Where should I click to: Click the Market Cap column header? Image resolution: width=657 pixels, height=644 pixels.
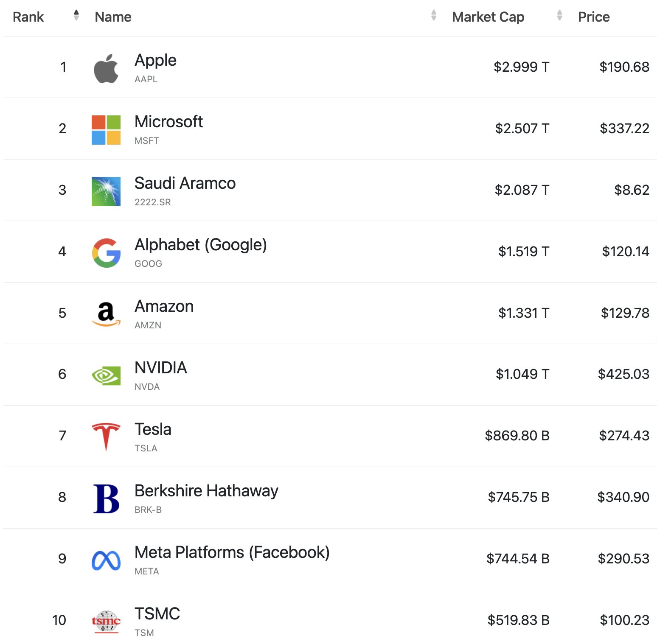click(x=489, y=17)
